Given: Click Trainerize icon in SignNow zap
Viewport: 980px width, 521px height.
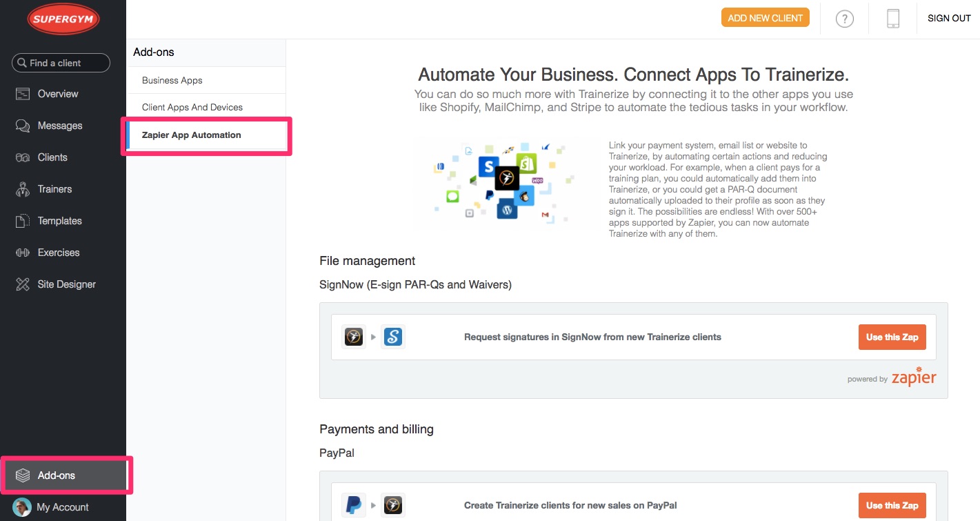Looking at the screenshot, I should point(354,337).
